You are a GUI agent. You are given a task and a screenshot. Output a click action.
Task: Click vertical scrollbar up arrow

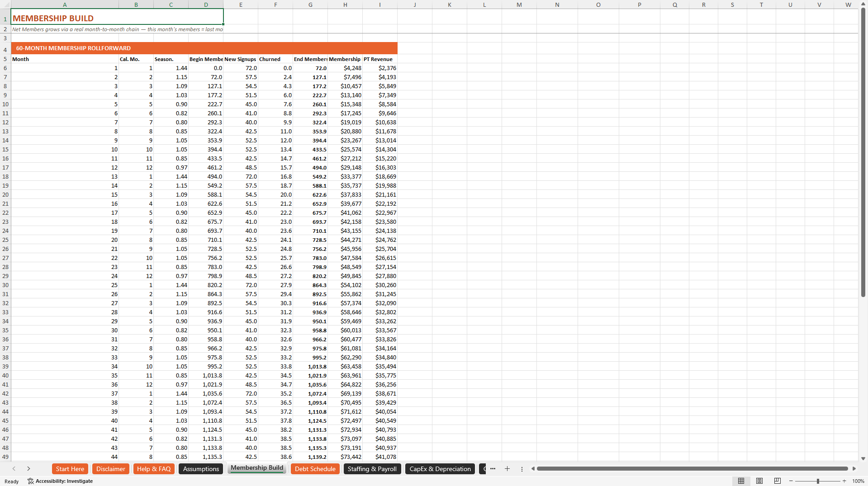[863, 4]
